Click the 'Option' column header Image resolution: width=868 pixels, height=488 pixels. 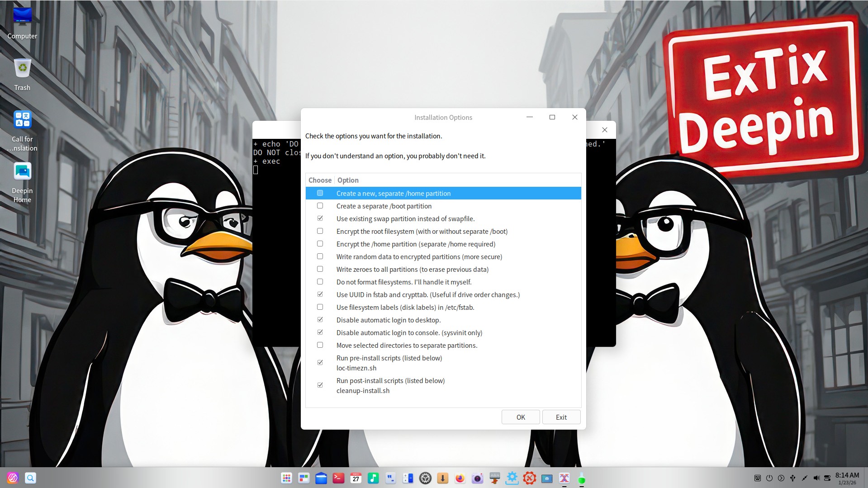(348, 180)
